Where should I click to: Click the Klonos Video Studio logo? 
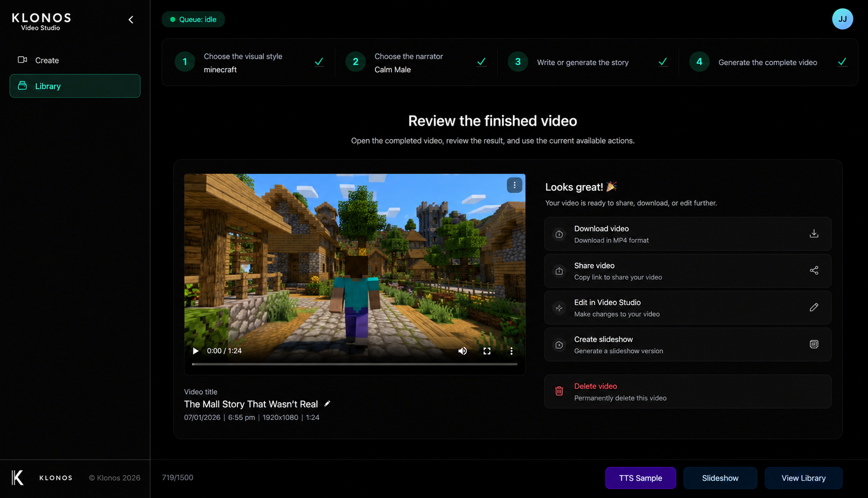click(41, 22)
